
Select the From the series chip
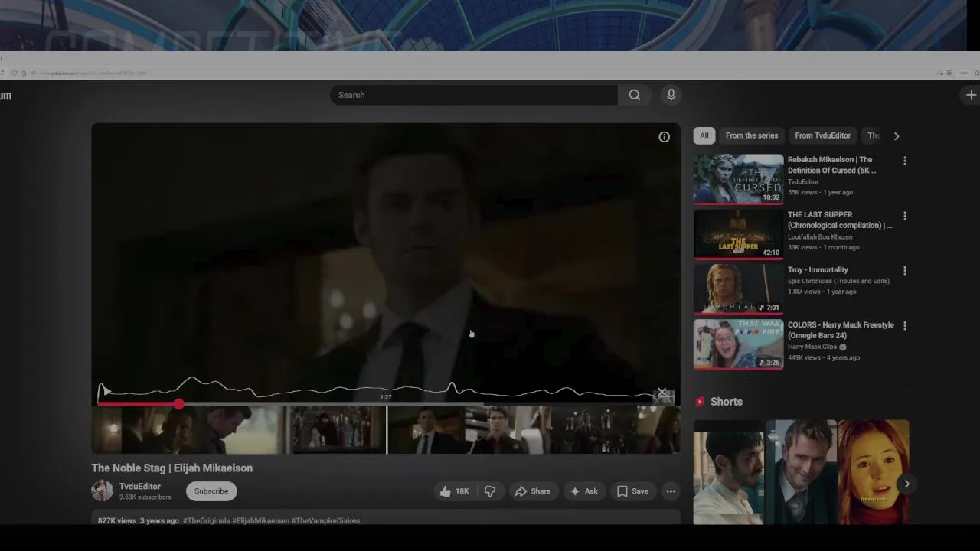752,135
